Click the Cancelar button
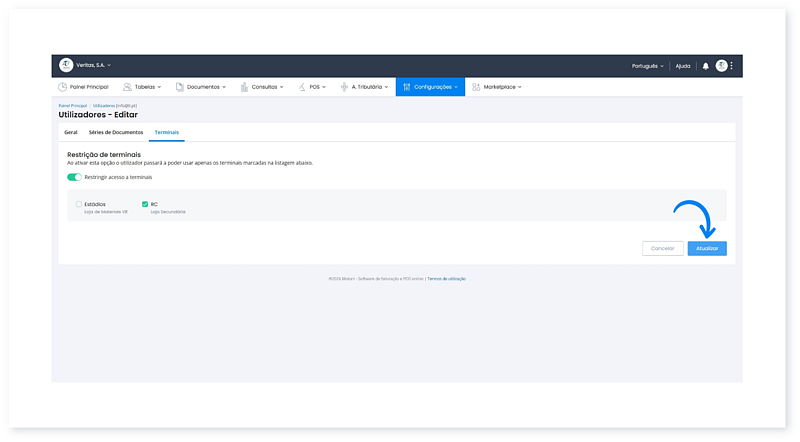Viewport: 800px width, 442px height. coord(663,248)
